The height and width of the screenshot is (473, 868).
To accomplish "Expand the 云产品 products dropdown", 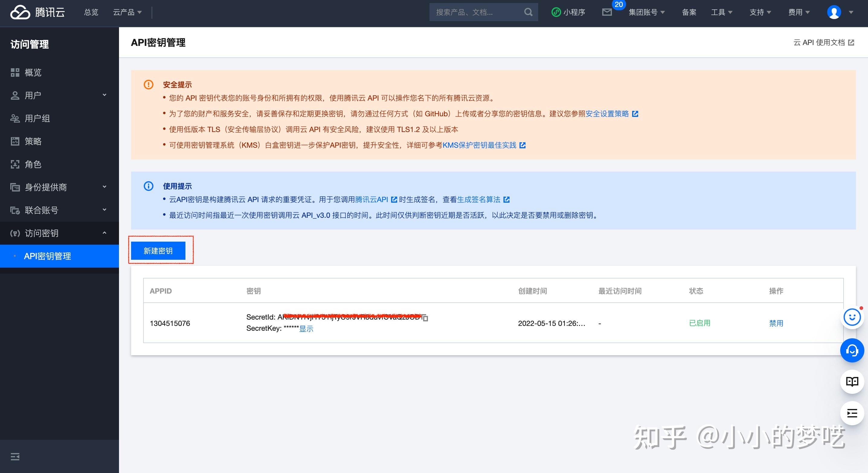I will click(x=127, y=12).
